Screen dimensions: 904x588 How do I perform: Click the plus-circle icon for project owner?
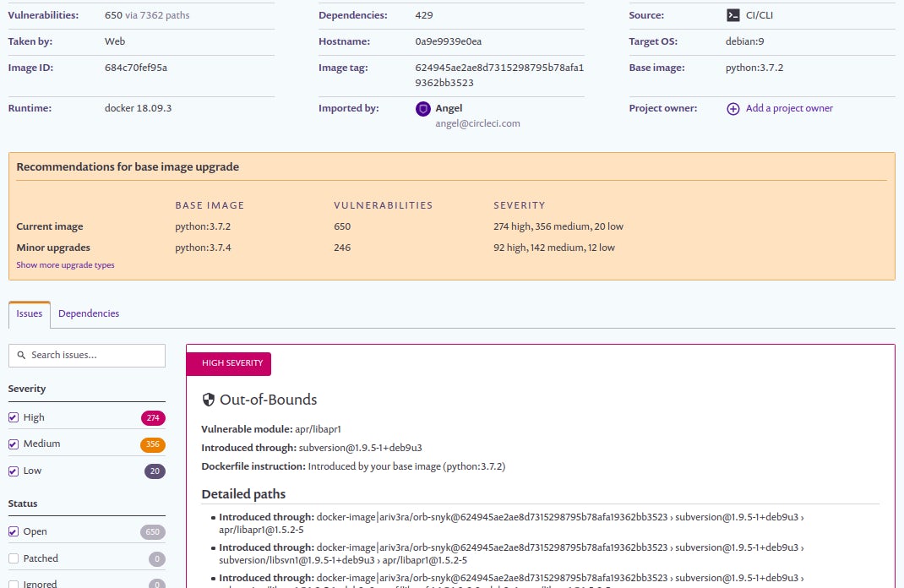tap(732, 108)
